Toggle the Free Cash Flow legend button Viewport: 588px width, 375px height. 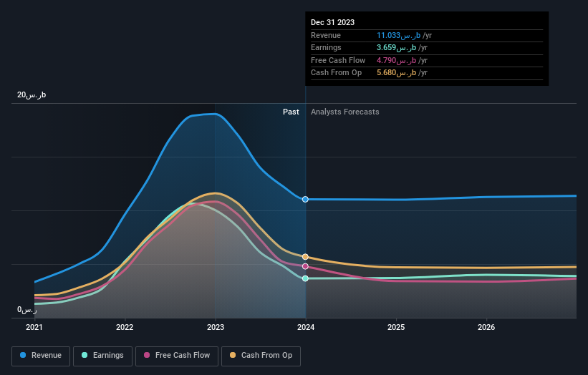pos(177,356)
